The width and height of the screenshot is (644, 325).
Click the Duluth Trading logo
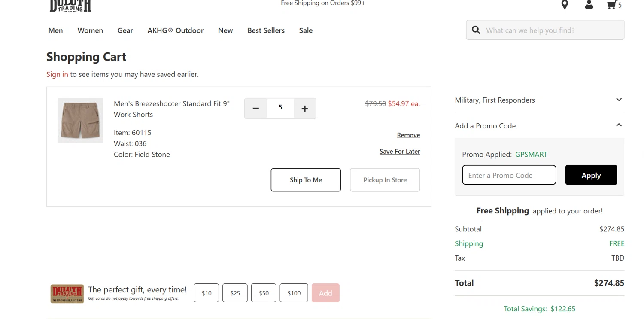[71, 6]
